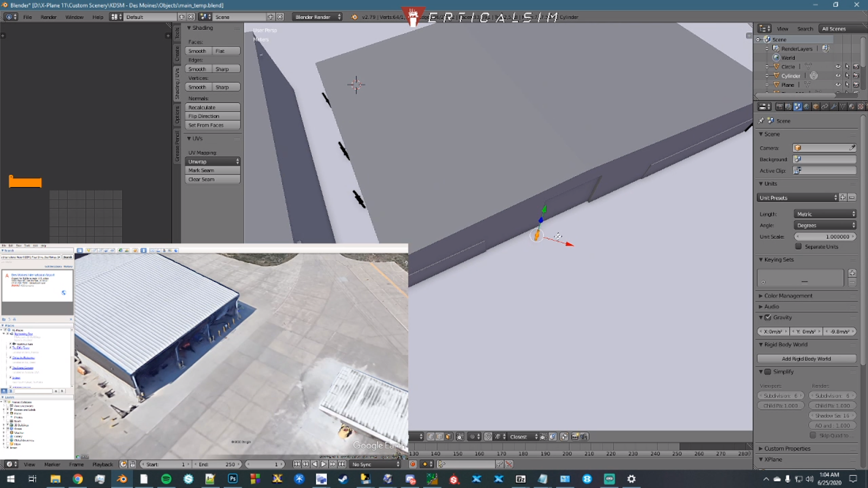Image resolution: width=868 pixels, height=488 pixels.
Task: Open the Closest snap target dropdown
Action: [523, 436]
